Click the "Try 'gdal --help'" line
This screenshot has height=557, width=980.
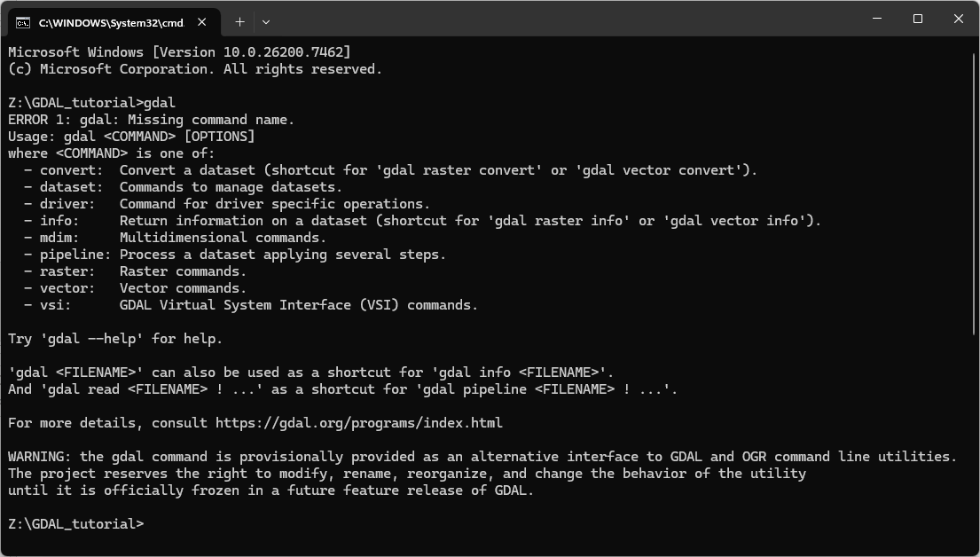click(115, 339)
